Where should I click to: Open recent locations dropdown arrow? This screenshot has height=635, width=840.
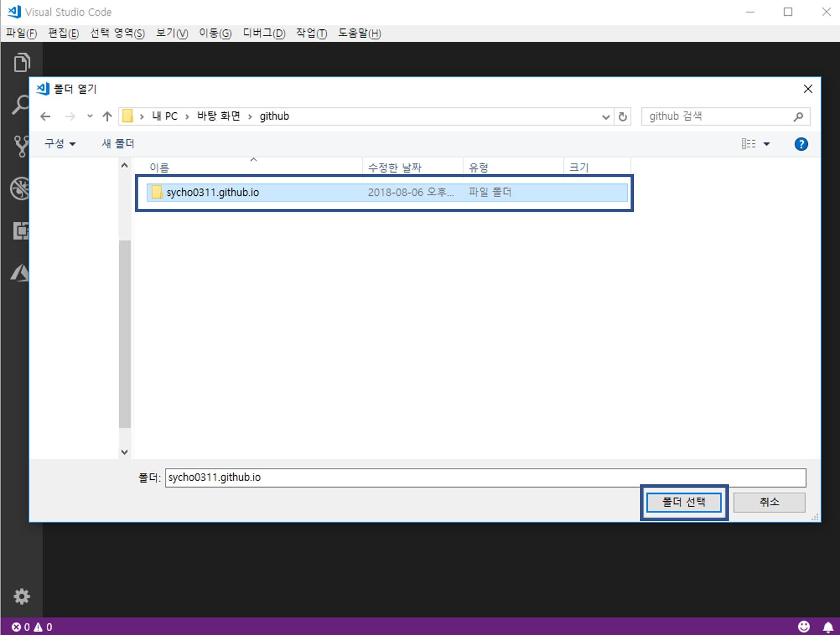click(x=90, y=116)
